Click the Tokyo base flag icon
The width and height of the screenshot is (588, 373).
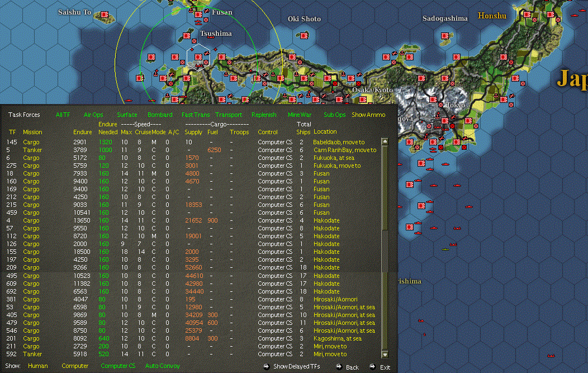pos(445,121)
